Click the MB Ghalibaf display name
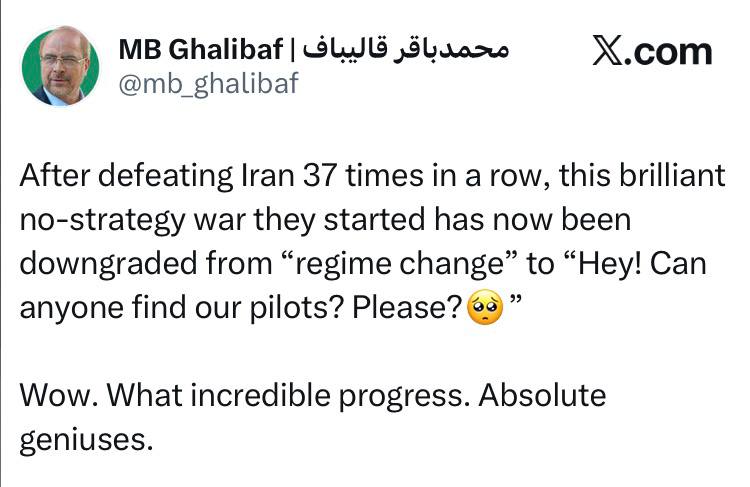 [201, 48]
